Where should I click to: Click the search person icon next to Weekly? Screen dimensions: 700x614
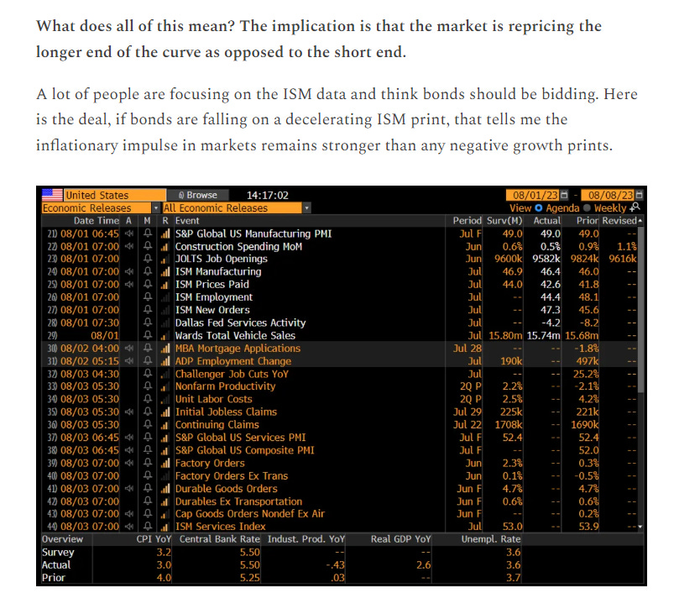pyautogui.click(x=635, y=207)
